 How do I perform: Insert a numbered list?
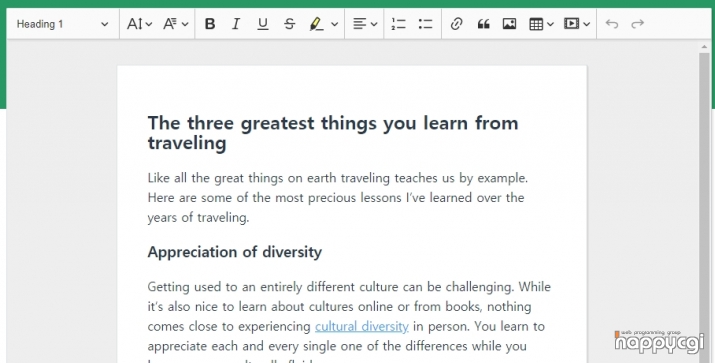pos(399,24)
